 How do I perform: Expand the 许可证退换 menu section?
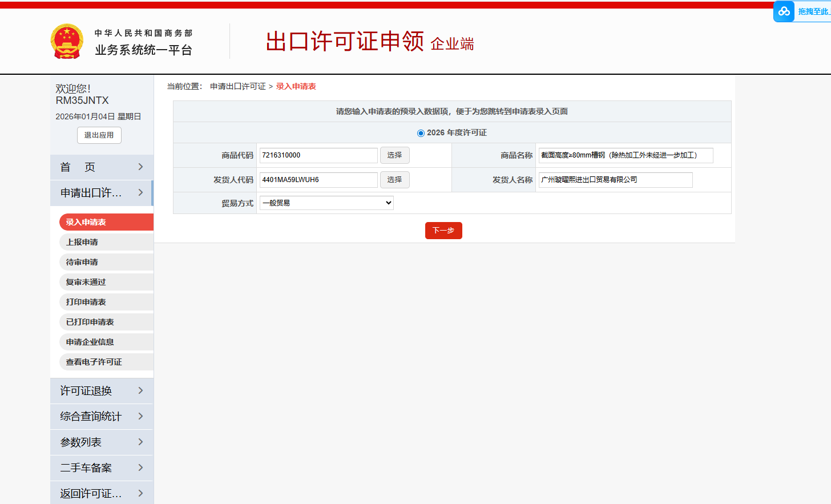coord(102,391)
